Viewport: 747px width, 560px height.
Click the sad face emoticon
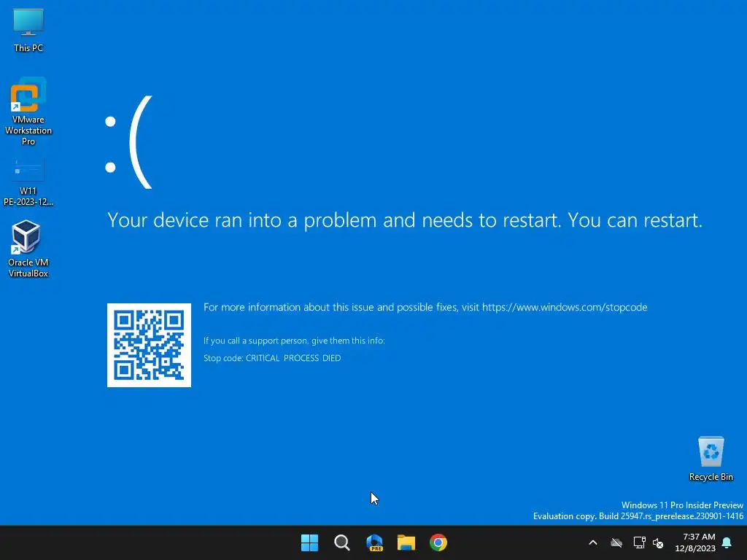coord(129,142)
